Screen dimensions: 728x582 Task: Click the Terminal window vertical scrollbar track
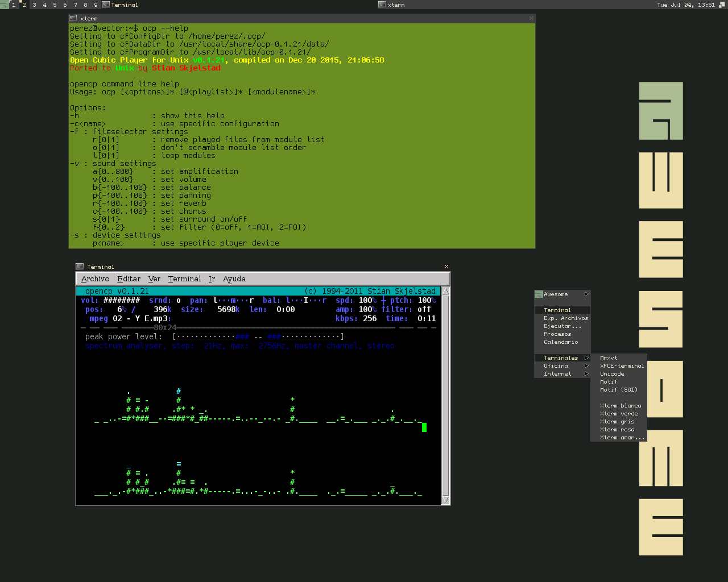click(x=446, y=396)
